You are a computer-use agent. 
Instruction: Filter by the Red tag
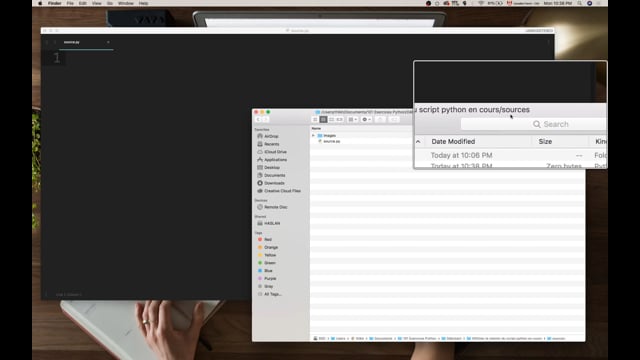point(264,240)
